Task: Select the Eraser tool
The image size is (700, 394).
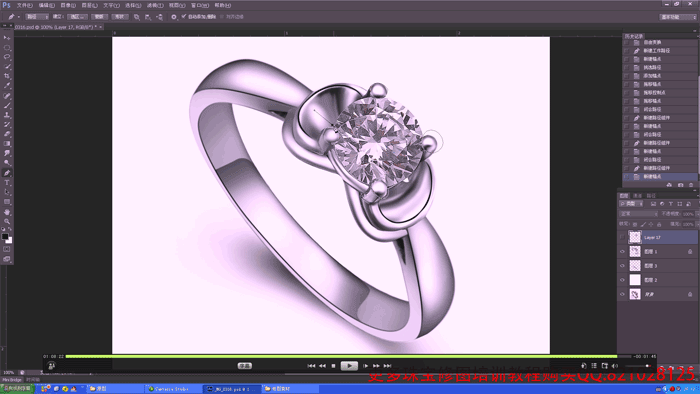Action: click(7, 134)
